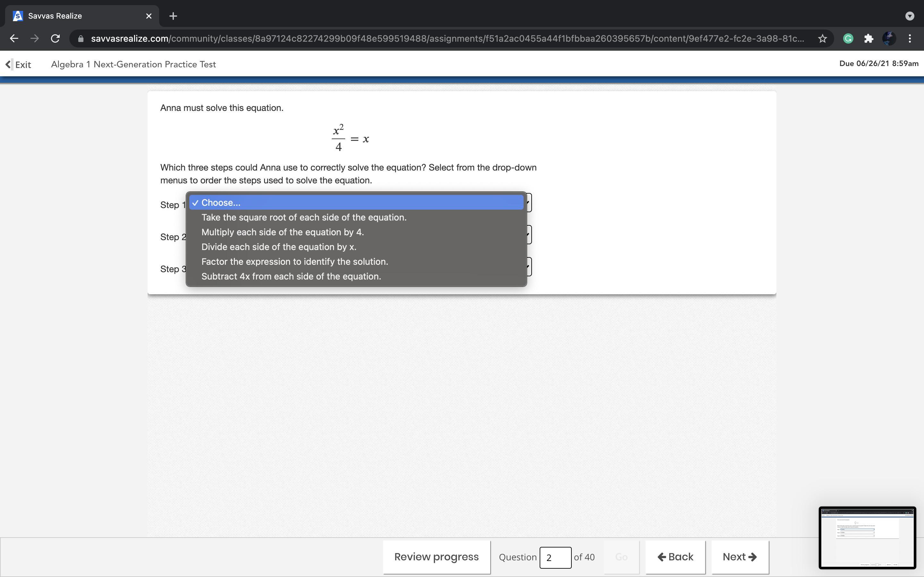Choose 'Multiply each side by 4' option

coord(282,232)
